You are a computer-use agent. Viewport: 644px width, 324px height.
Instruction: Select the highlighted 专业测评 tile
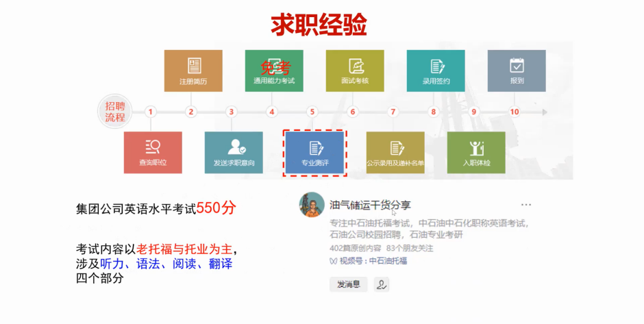(x=314, y=152)
